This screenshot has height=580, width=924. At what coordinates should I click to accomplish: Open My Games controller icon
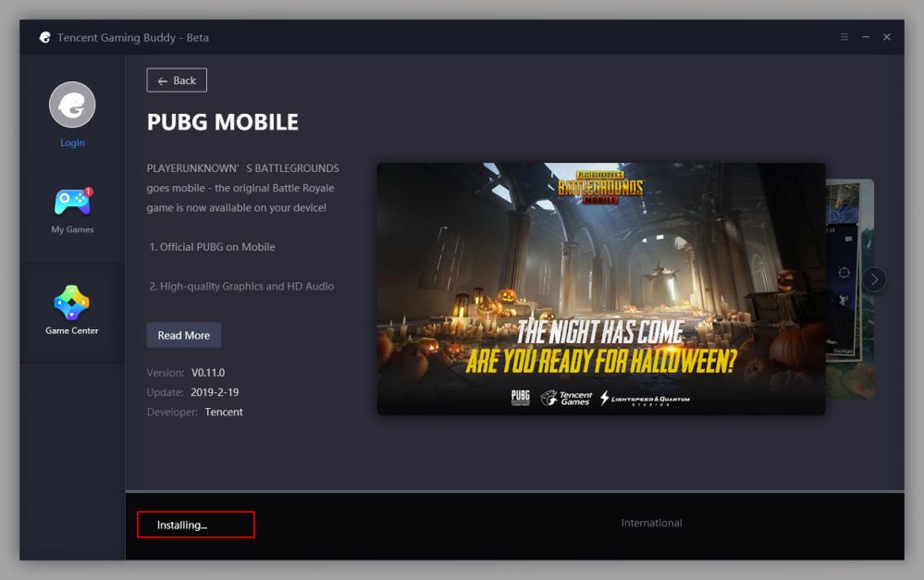73,202
